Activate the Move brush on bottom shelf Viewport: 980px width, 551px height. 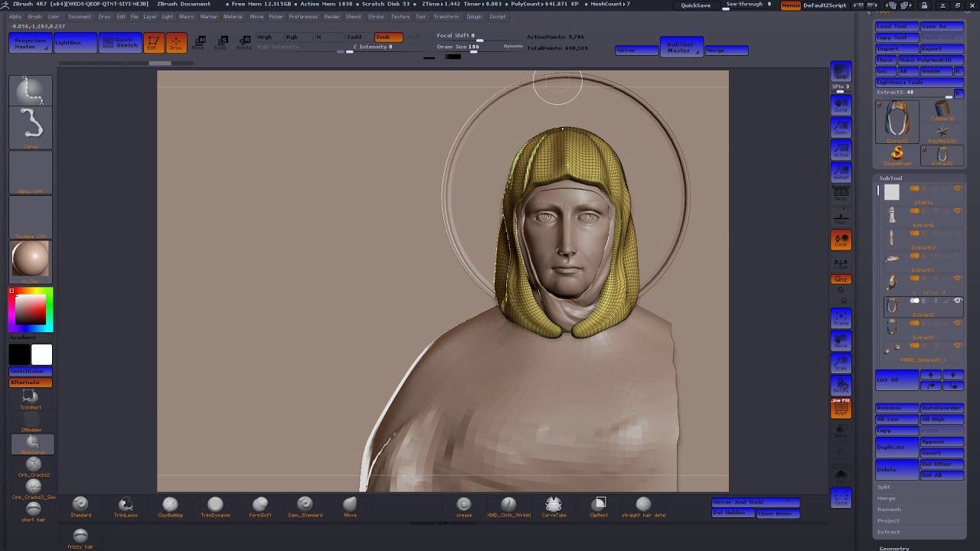pyautogui.click(x=350, y=504)
